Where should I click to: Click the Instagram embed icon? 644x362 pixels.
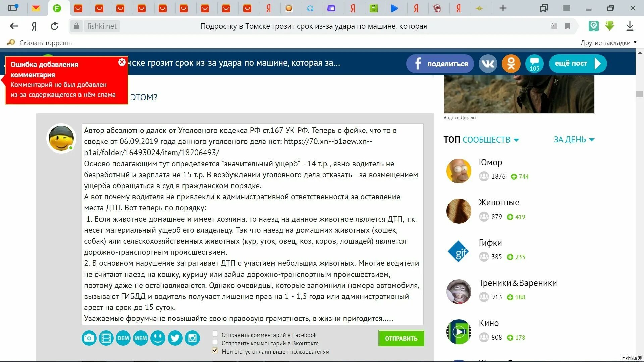(193, 338)
